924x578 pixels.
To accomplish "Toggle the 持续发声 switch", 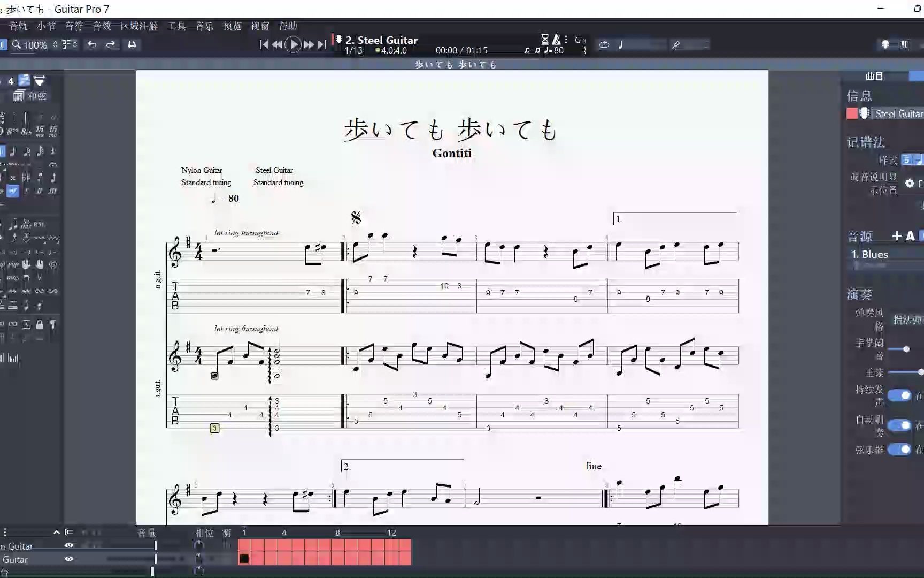I will pos(899,396).
